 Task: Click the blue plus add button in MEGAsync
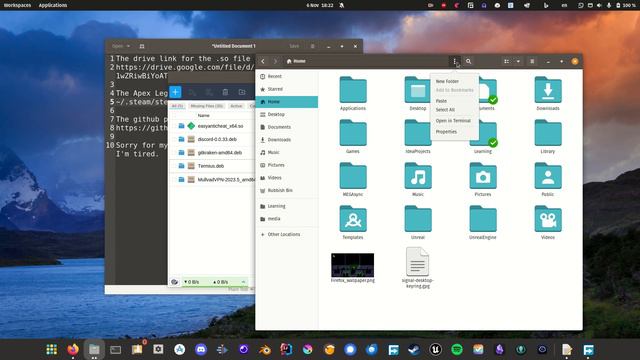(x=176, y=92)
